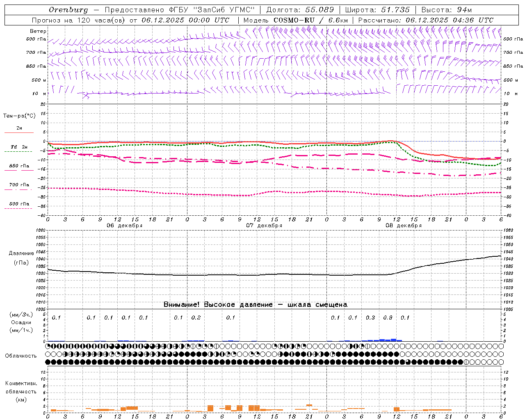Click the 'Тем-ра(°C)' temperature label
The image size is (525, 420).
(x=19, y=116)
